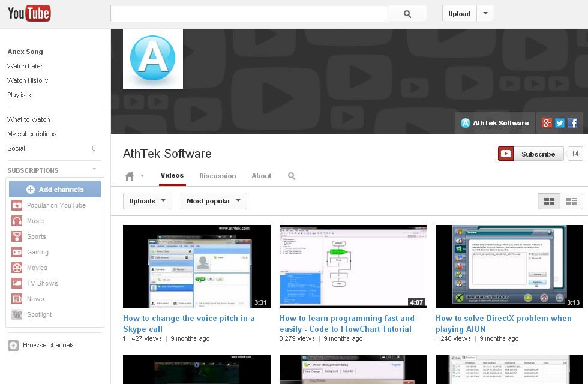Open title 'How to change the voice pitch'
The height and width of the screenshot is (384, 588).
[189, 323]
